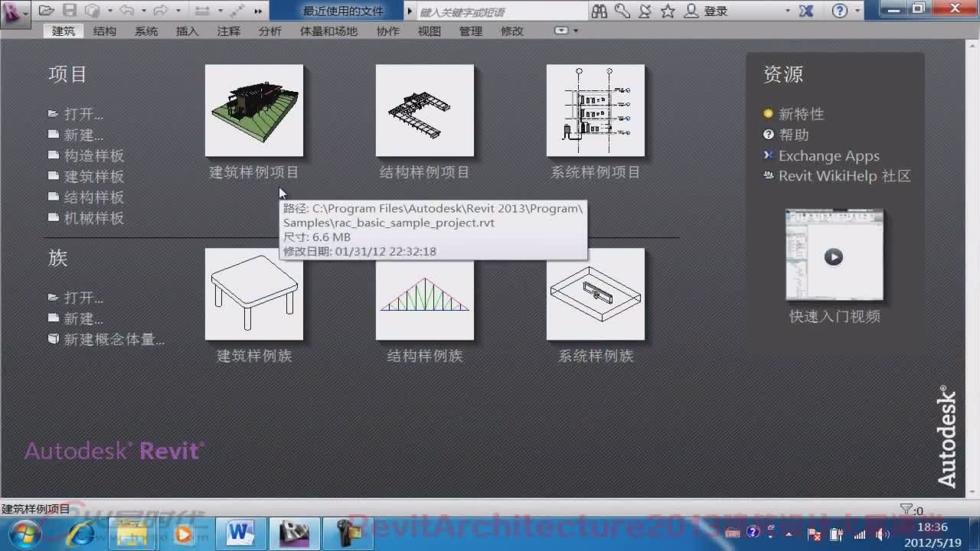
Task: Select the 建筑 ribbon tab
Action: [x=64, y=31]
